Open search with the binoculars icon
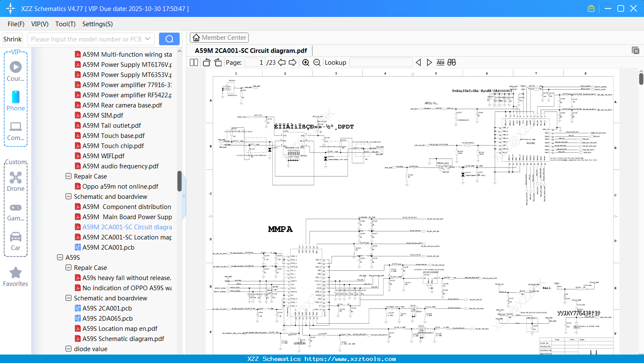 [451, 62]
